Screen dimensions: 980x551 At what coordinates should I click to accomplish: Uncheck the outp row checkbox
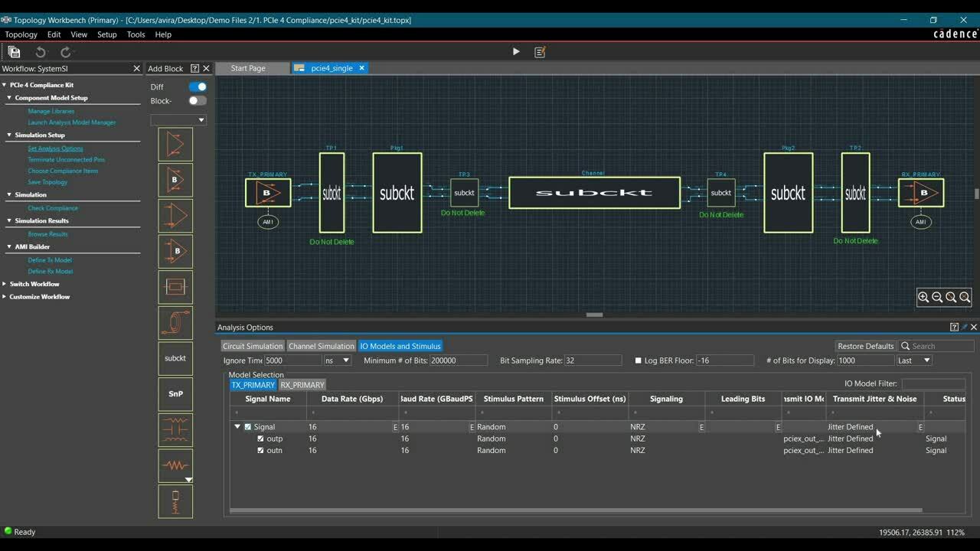pos(260,439)
